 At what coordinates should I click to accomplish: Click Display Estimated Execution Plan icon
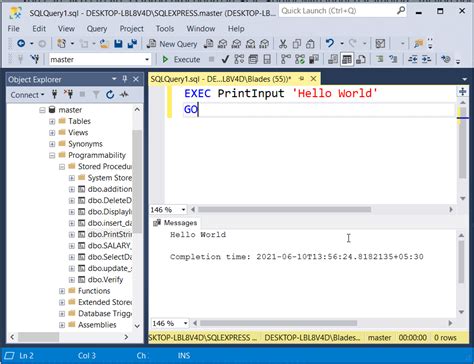[239, 59]
